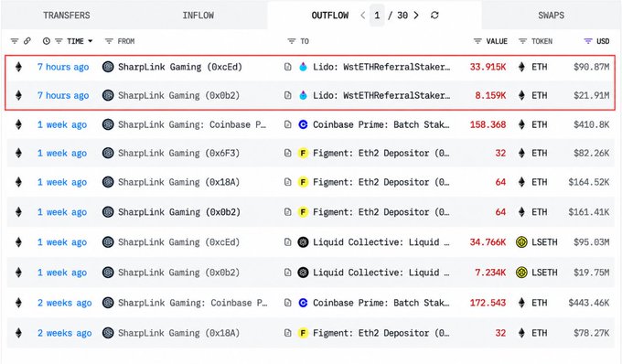This screenshot has width=622, height=364.
Task: Click SharpLink logo icon on $161.41K row
Action: click(x=108, y=212)
